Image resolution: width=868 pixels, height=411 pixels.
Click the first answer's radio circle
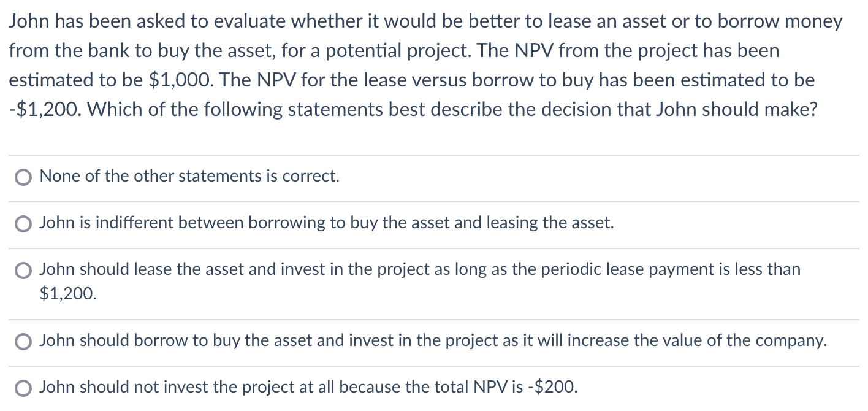23,177
